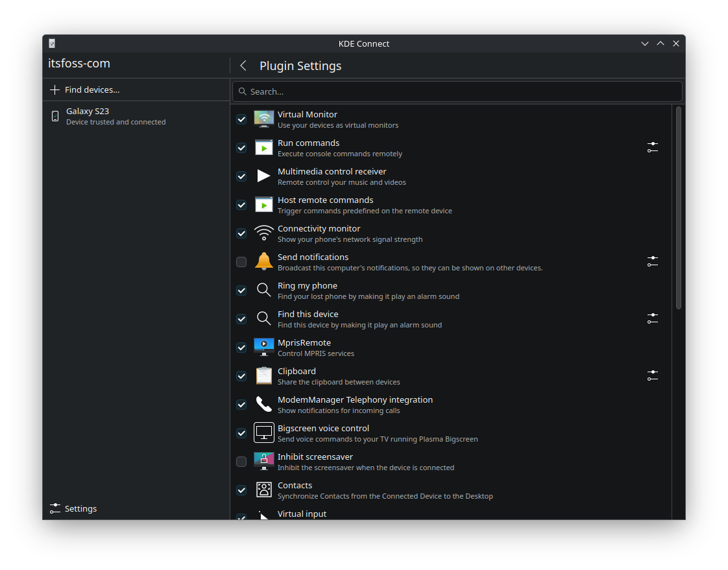Open Send notifications configuration sliders icon

point(652,262)
